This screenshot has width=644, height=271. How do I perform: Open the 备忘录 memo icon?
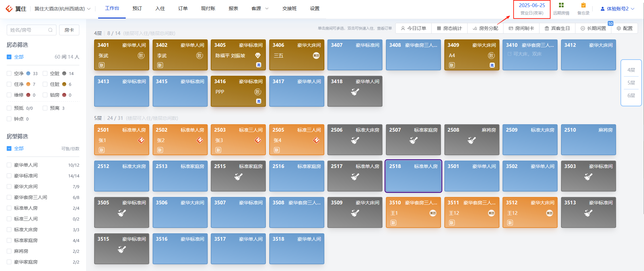(x=583, y=5)
